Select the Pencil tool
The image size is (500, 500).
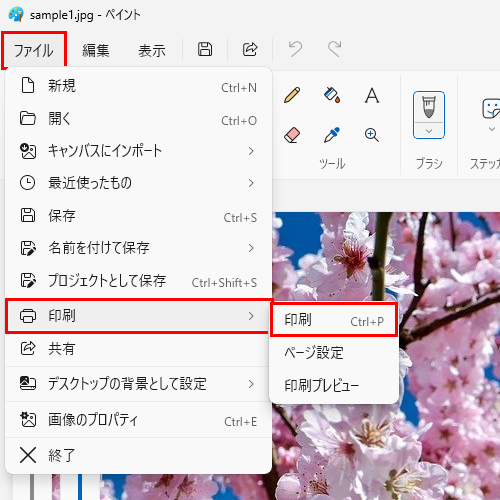pyautogui.click(x=292, y=95)
